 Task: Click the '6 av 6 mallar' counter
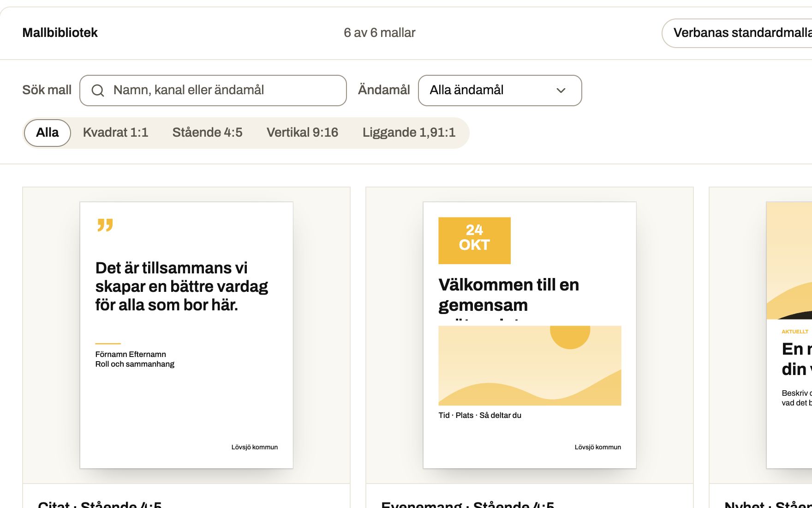(x=380, y=33)
